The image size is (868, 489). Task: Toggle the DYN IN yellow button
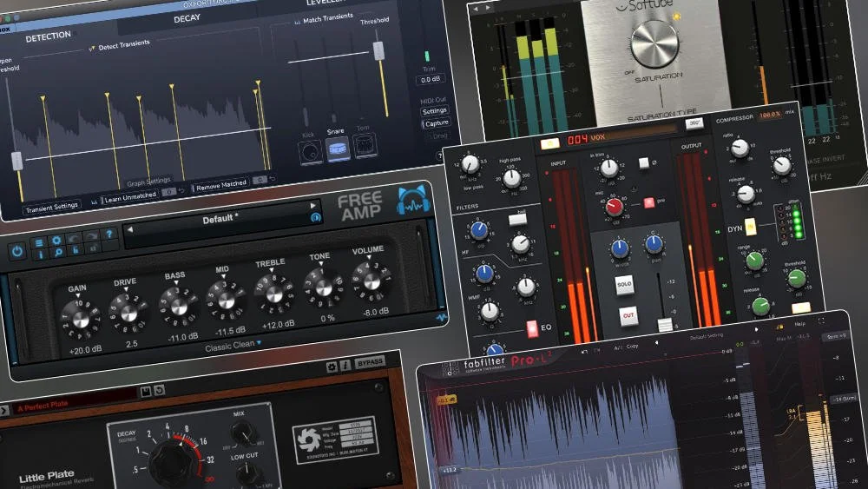tap(750, 226)
